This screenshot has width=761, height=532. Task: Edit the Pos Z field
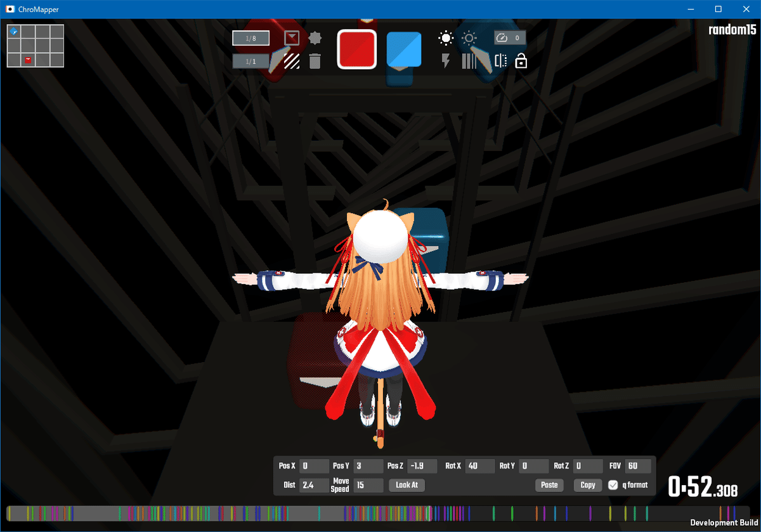[x=422, y=466]
